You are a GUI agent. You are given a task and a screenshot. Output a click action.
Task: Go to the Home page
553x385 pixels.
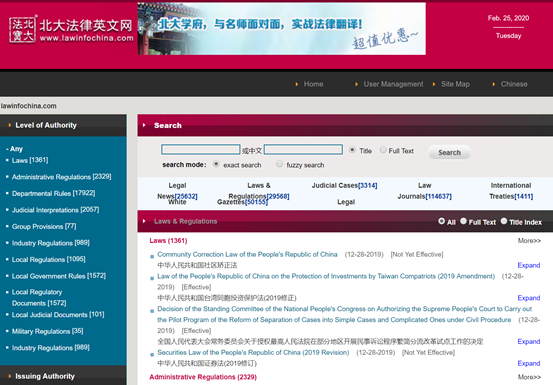313,84
